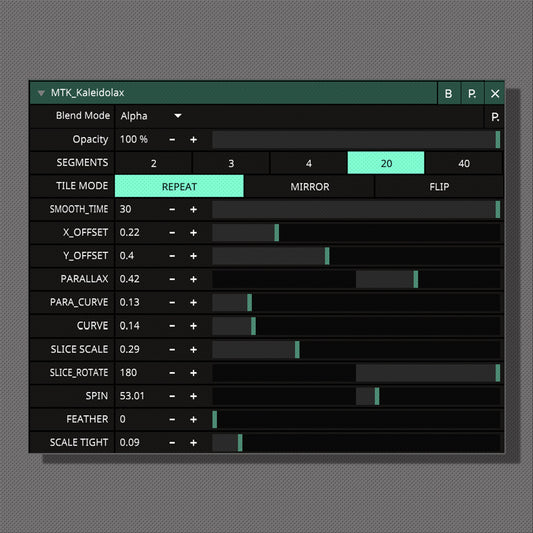This screenshot has height=533, width=533.
Task: Increase SCALE TIGHT with the plus button
Action: (193, 443)
